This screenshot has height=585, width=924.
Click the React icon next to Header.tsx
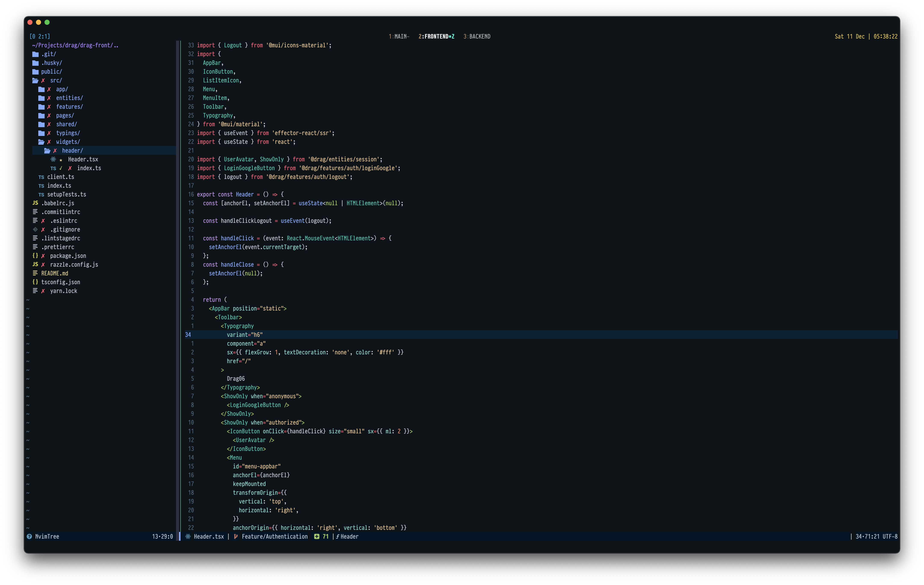pyautogui.click(x=53, y=159)
